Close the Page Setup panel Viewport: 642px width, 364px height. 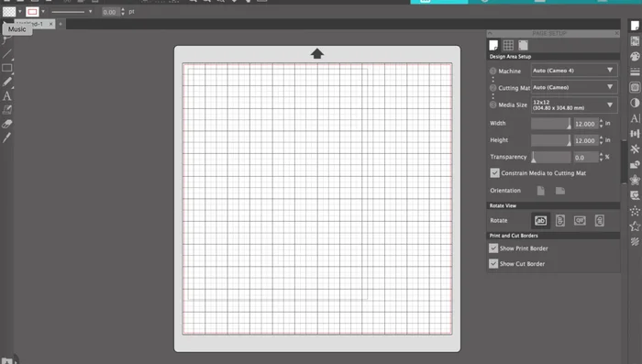coord(616,33)
